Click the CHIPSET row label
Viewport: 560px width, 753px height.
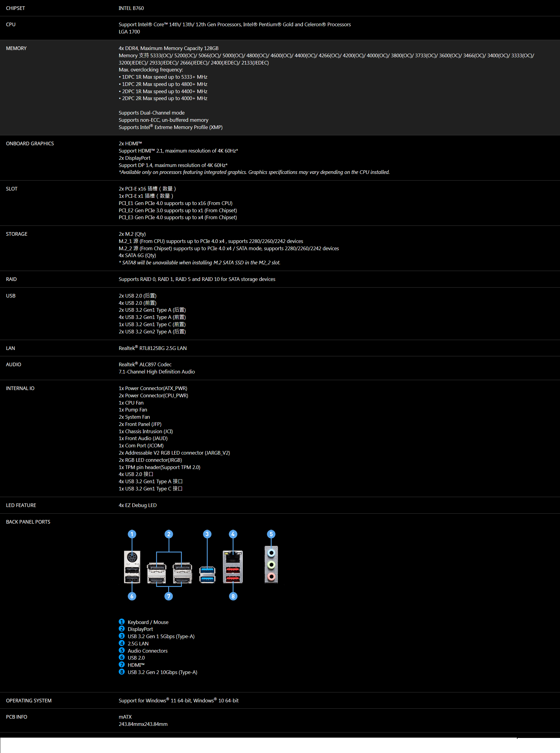[16, 8]
